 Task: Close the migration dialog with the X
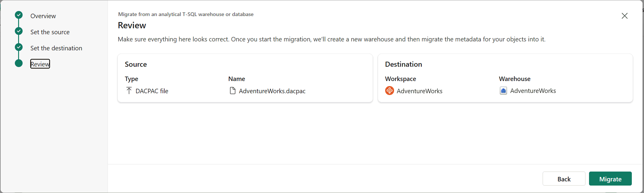pyautogui.click(x=625, y=16)
